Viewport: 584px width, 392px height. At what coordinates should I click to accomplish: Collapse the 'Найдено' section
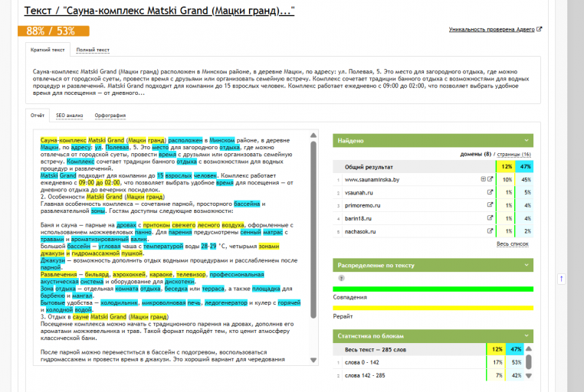tap(527, 141)
